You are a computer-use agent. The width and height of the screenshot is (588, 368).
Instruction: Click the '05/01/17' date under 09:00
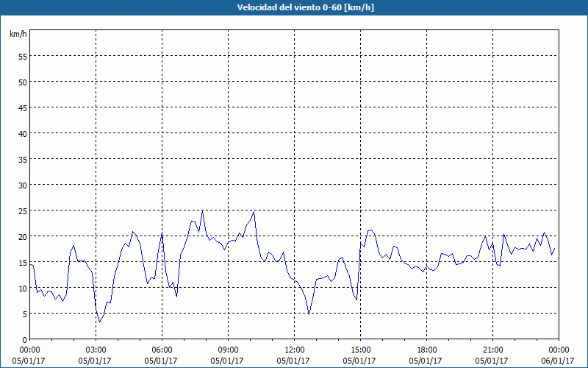pos(227,361)
